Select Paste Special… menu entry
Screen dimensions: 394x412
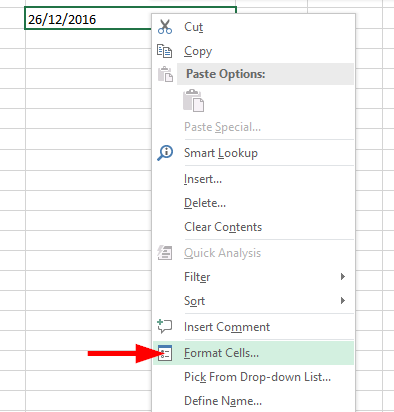(x=253, y=127)
